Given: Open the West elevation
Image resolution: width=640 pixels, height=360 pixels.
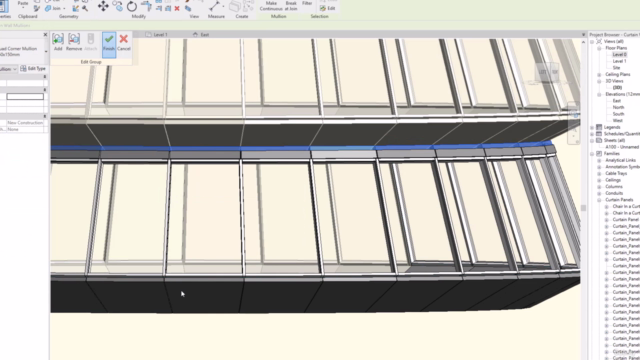Looking at the screenshot, I should (618, 120).
